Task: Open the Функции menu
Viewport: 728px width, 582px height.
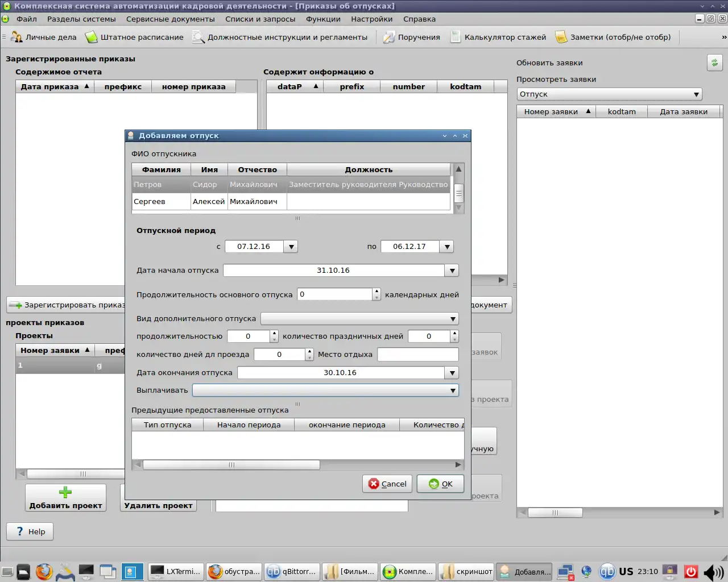Action: click(x=323, y=19)
